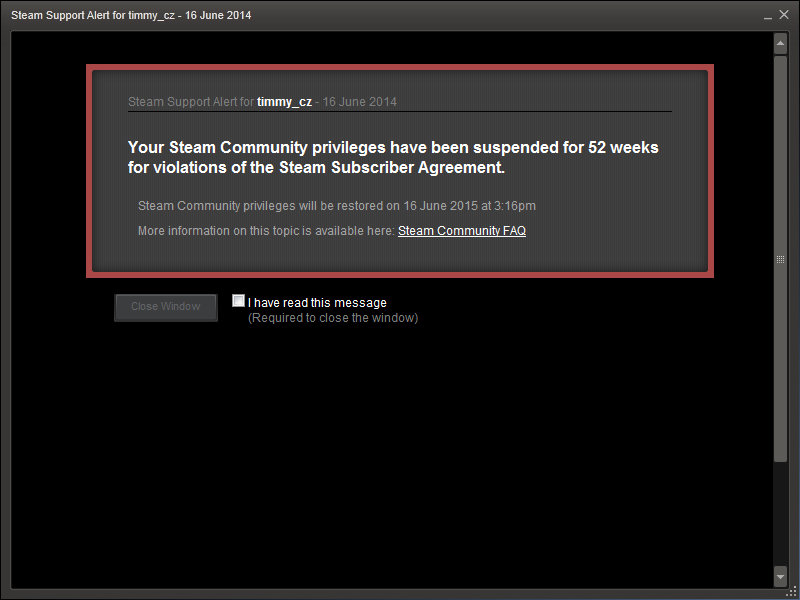
Task: Tick the "I have read this message" checkbox
Action: point(238,301)
